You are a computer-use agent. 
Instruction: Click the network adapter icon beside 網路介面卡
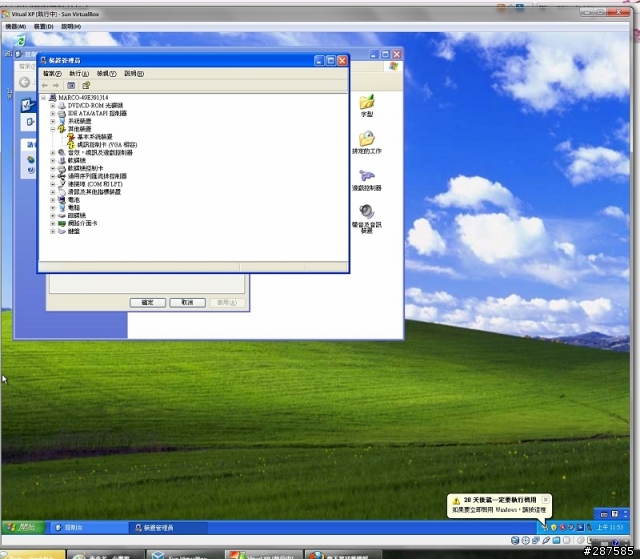point(62,223)
